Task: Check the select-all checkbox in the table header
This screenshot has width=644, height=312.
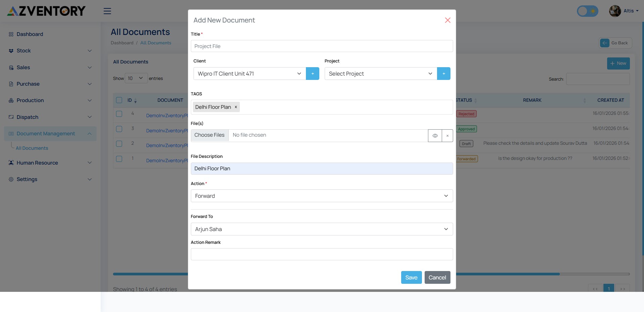Action: (x=119, y=100)
